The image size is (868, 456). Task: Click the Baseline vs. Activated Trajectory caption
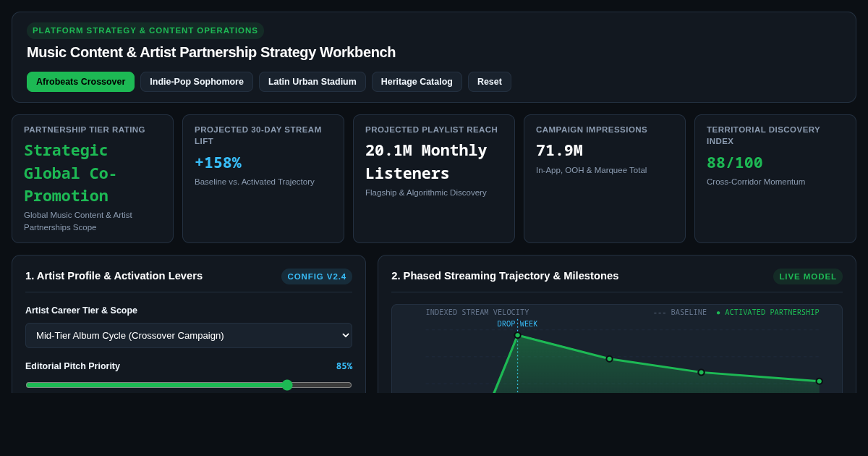coord(255,182)
